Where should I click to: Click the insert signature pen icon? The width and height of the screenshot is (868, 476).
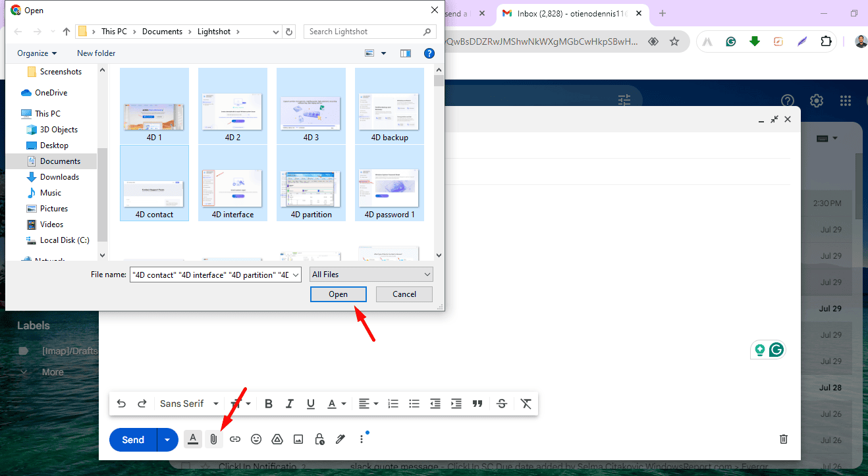(340, 439)
